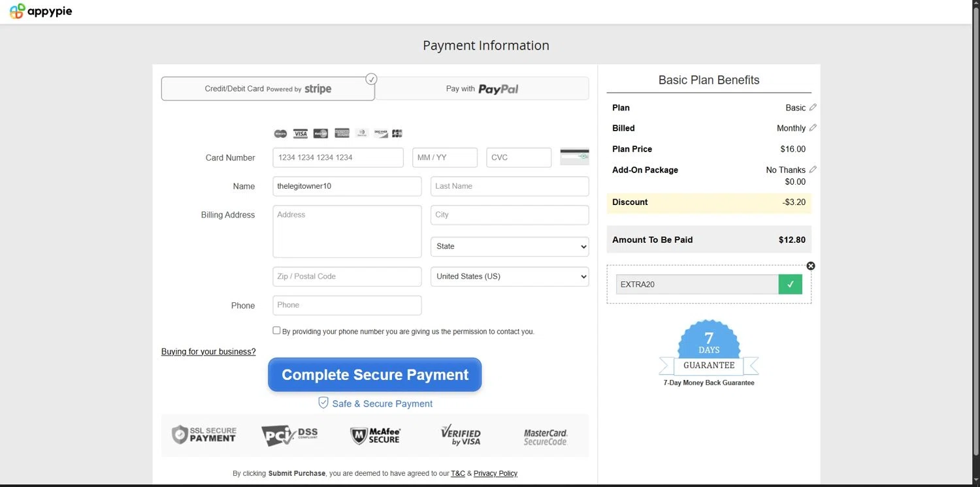The width and height of the screenshot is (980, 487).
Task: Click the No Thanks add-on value
Action: pos(786,170)
